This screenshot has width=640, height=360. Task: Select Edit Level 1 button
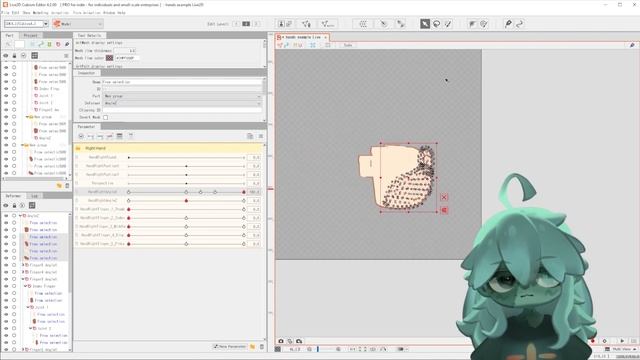[x=236, y=24]
